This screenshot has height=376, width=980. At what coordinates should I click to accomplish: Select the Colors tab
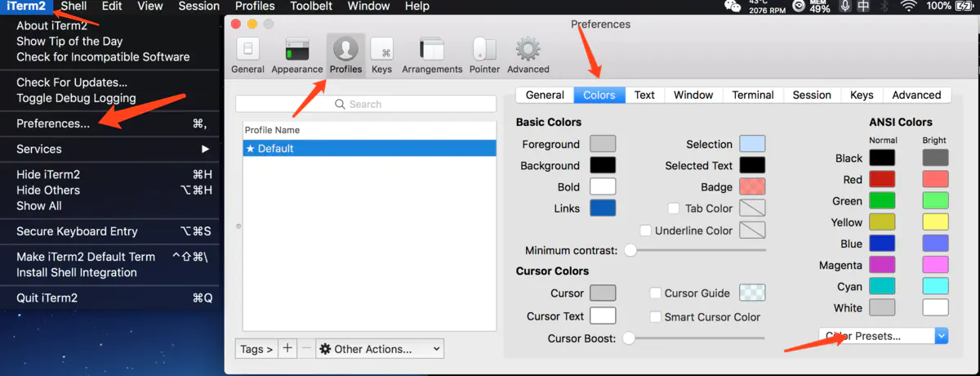599,95
